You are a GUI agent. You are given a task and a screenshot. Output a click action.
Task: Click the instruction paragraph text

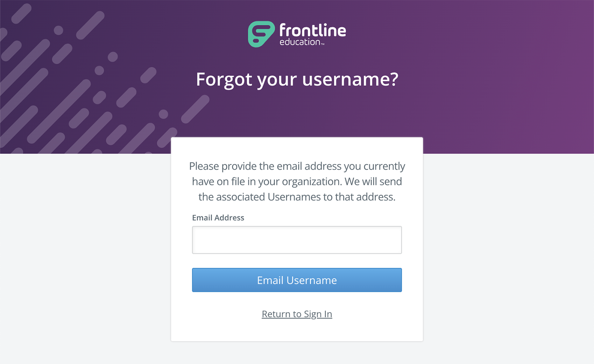(x=297, y=181)
